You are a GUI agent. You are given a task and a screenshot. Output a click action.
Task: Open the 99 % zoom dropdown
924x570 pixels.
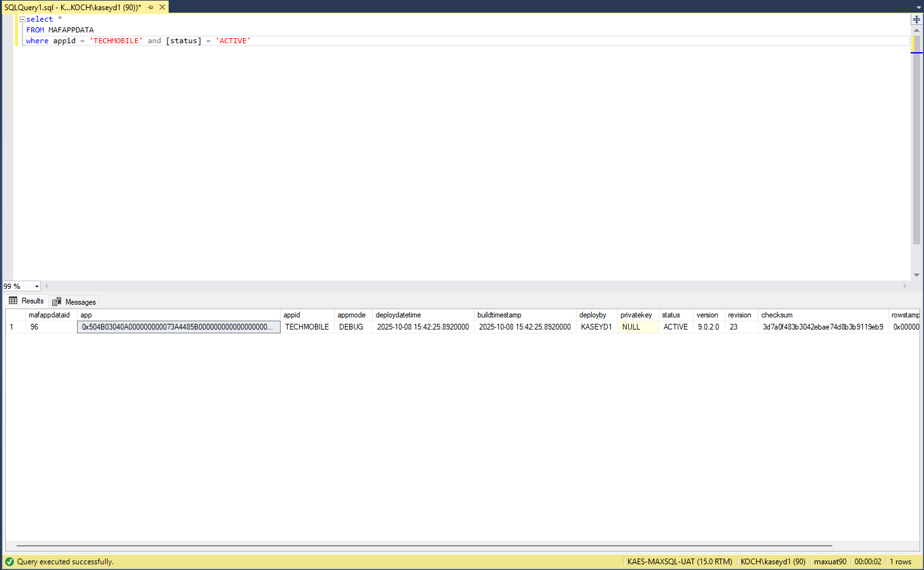click(x=37, y=286)
